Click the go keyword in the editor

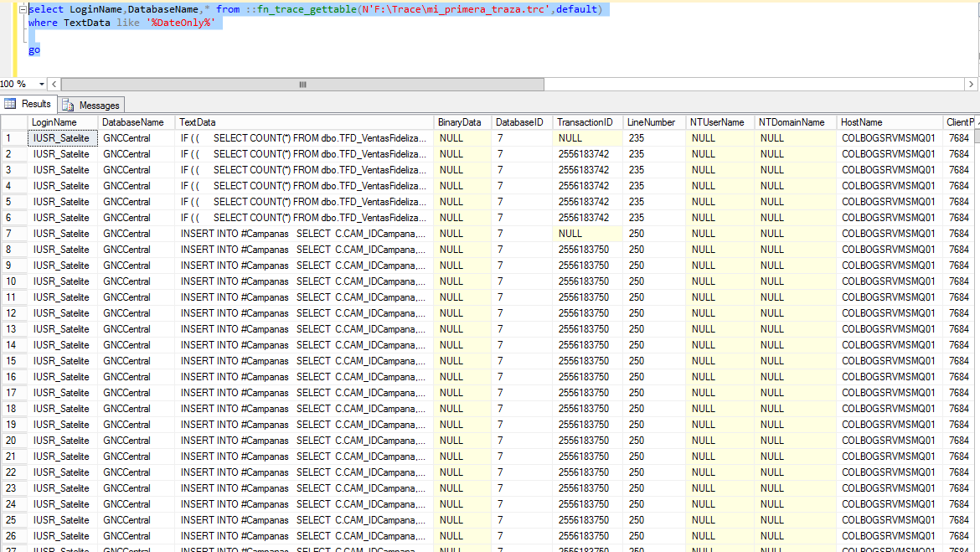click(x=34, y=49)
